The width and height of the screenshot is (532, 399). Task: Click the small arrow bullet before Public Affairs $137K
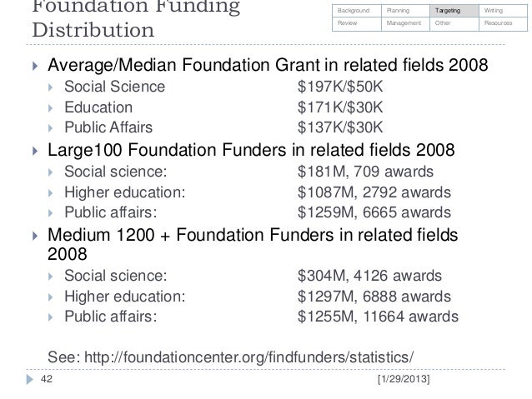coord(51,128)
